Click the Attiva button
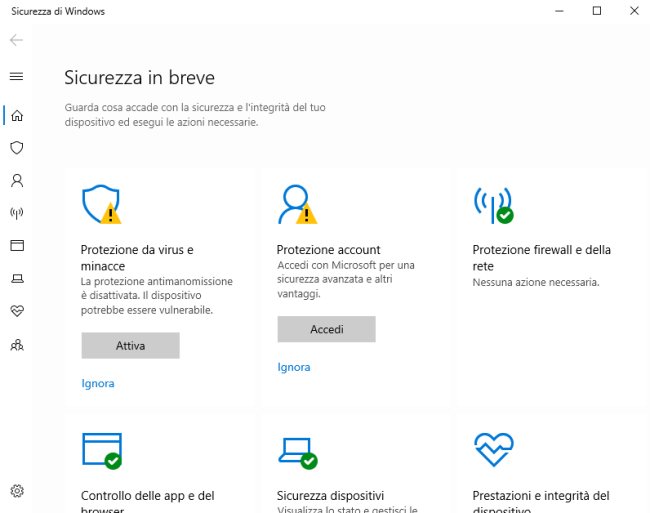Viewport: 650px width, 513px height. point(131,346)
